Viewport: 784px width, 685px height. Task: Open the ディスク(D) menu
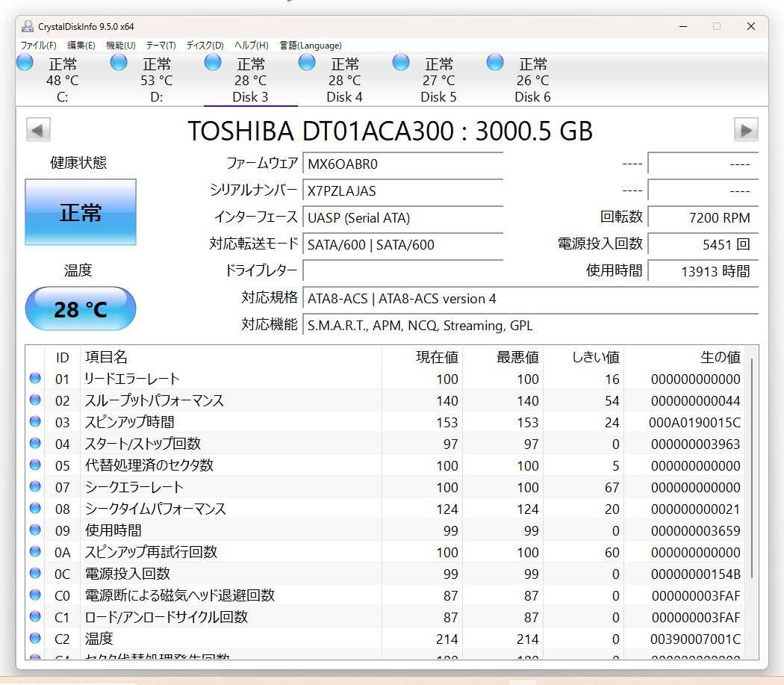click(205, 46)
